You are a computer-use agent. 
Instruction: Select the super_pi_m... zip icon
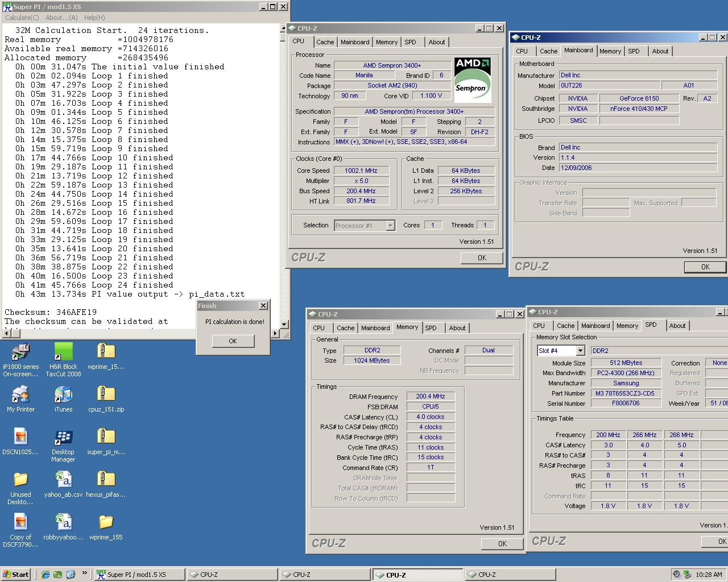(x=106, y=437)
